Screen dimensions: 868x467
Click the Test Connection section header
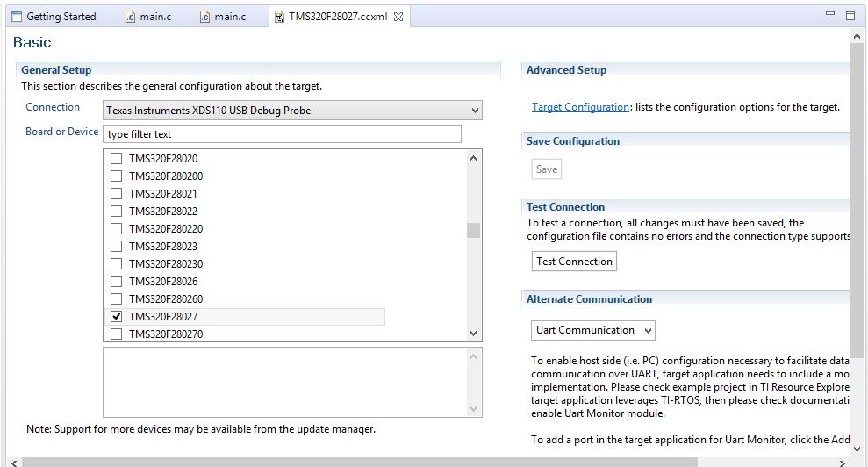(x=565, y=206)
